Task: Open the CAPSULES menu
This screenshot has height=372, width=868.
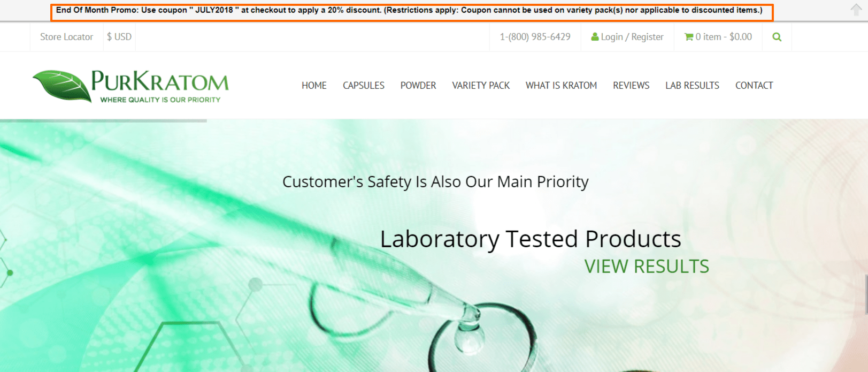Action: pos(364,86)
